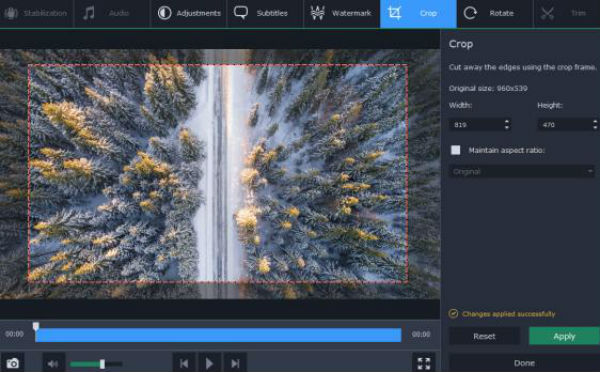The height and width of the screenshot is (372, 600).
Task: Adjust the Height stepper arrows
Action: click(x=595, y=125)
